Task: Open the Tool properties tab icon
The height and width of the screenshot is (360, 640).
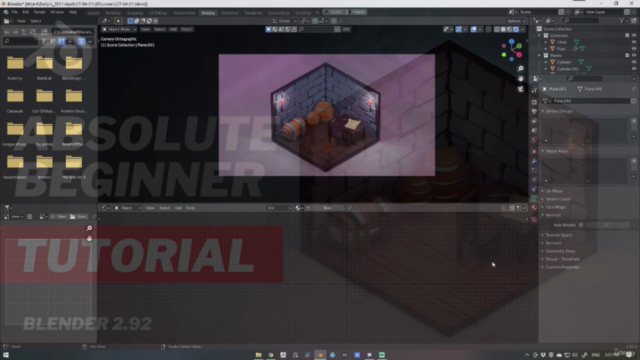Action: (x=534, y=91)
